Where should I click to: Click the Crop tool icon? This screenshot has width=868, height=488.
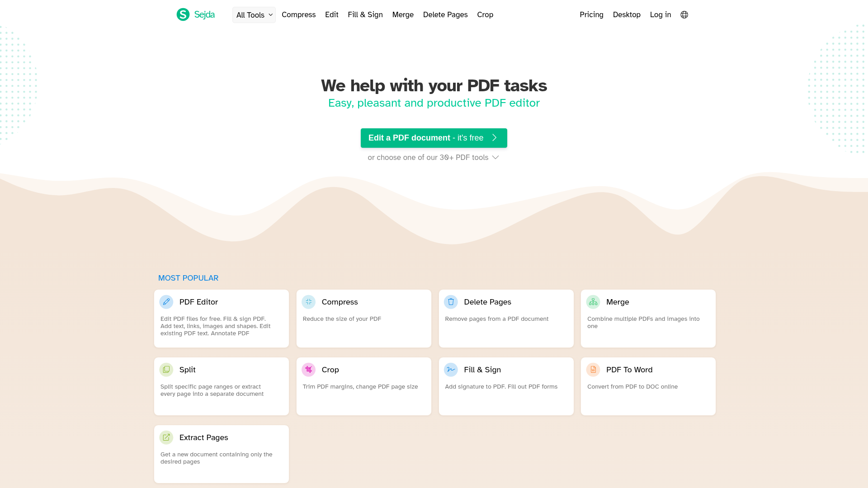[x=308, y=370]
